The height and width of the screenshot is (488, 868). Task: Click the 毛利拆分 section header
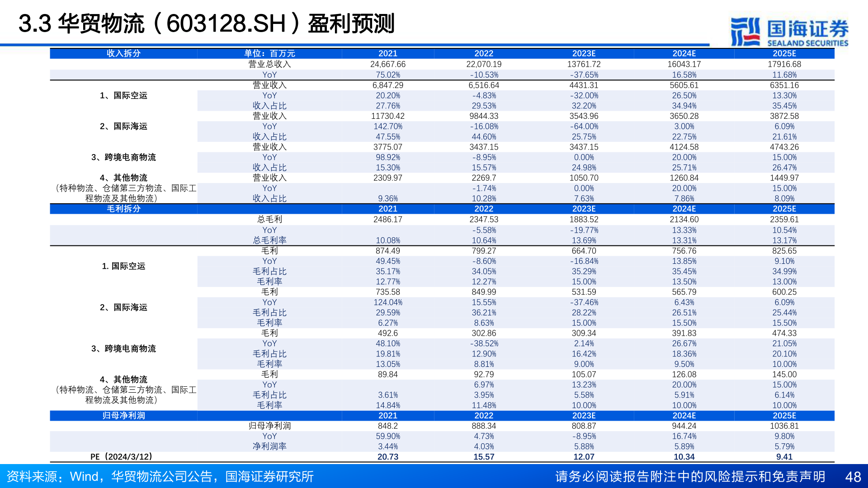(123, 209)
